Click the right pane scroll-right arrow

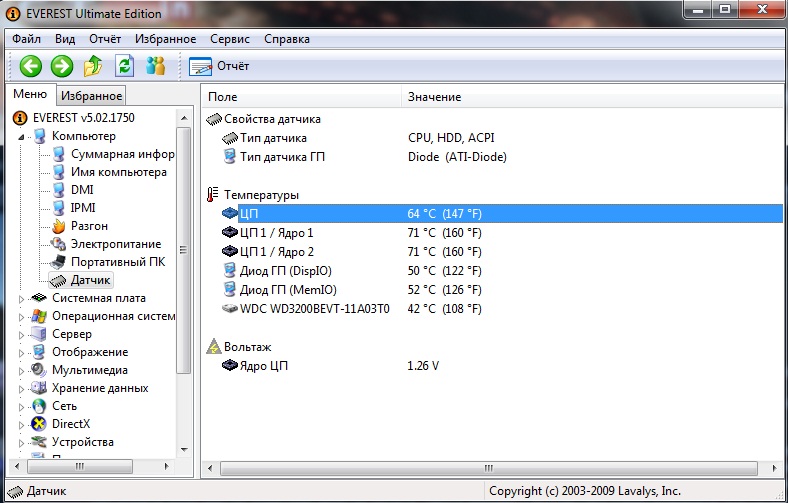775,468
